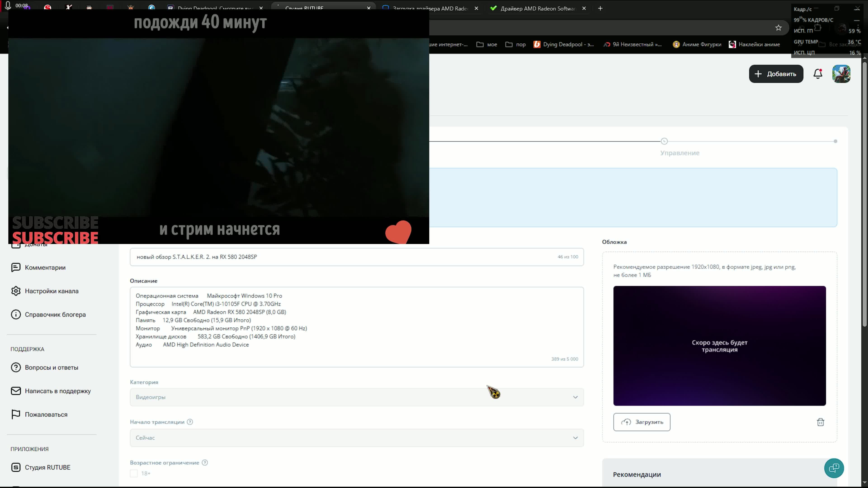The width and height of the screenshot is (868, 488).
Task: Close the Драйвер AMD Radeon Software tab
Action: [584, 8]
